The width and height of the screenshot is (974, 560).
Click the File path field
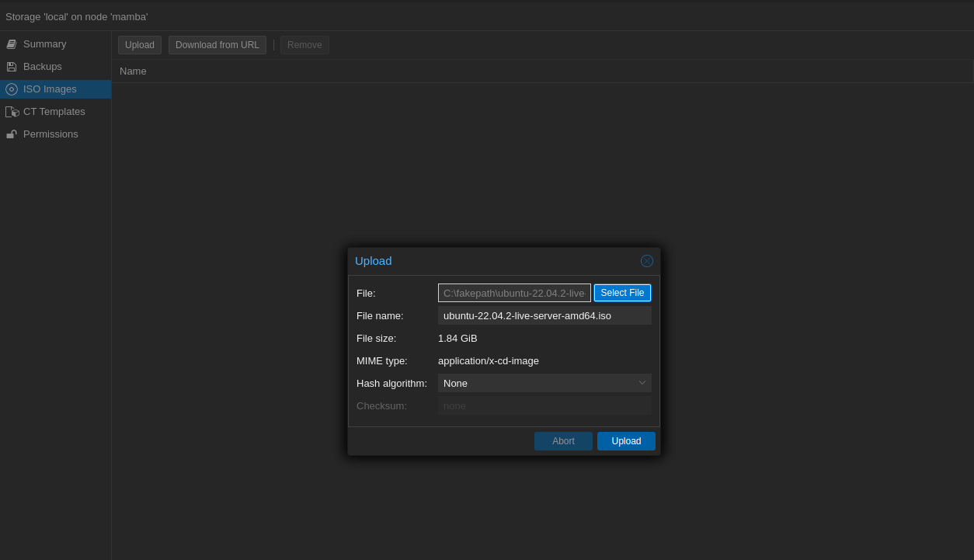[x=514, y=293]
